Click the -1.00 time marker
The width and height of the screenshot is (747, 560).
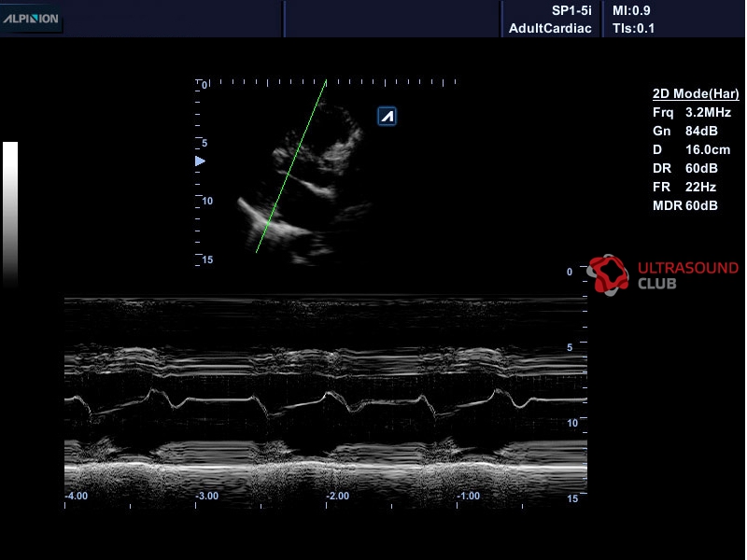pyautogui.click(x=469, y=496)
